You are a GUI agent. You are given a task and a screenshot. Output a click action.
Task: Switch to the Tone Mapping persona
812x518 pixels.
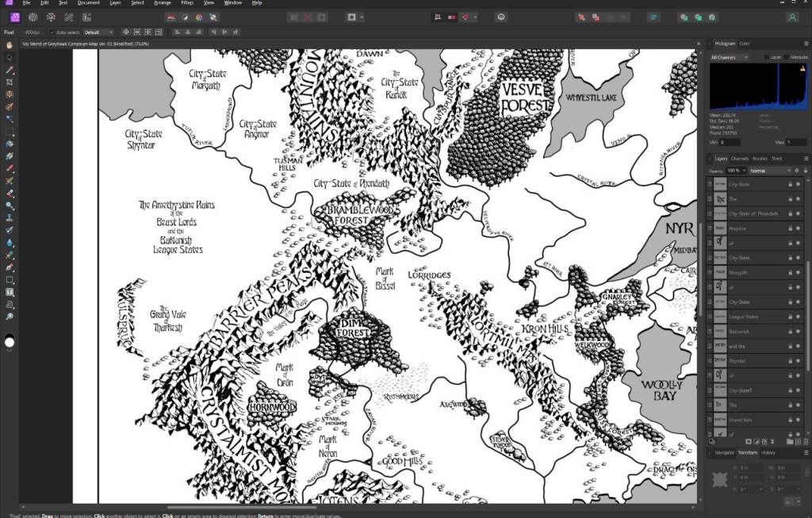[68, 17]
